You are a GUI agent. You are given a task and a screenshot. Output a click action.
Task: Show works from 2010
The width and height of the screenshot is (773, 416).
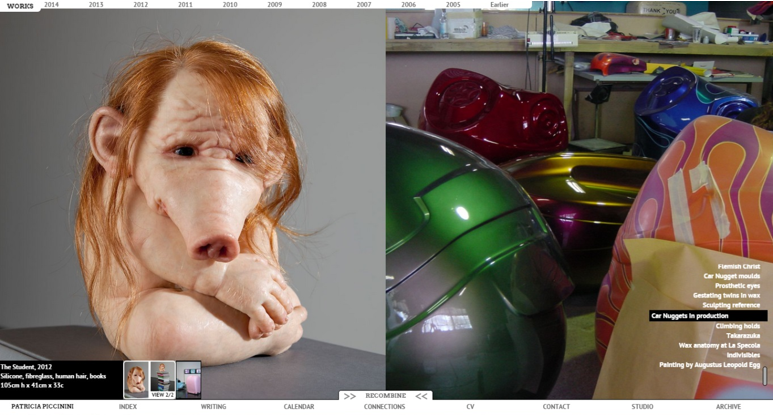pyautogui.click(x=230, y=4)
